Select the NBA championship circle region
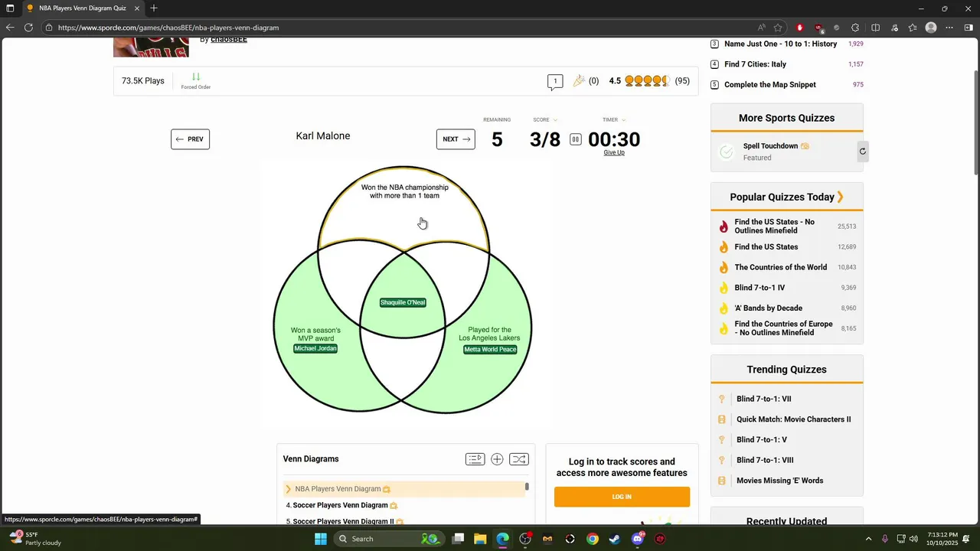 tap(403, 207)
